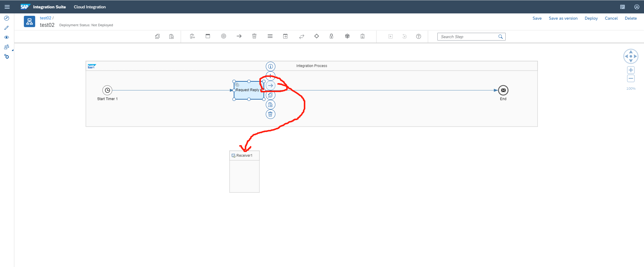Viewport: 644px width, 267px height.
Task: Click the Delete button in the header
Action: point(631,18)
